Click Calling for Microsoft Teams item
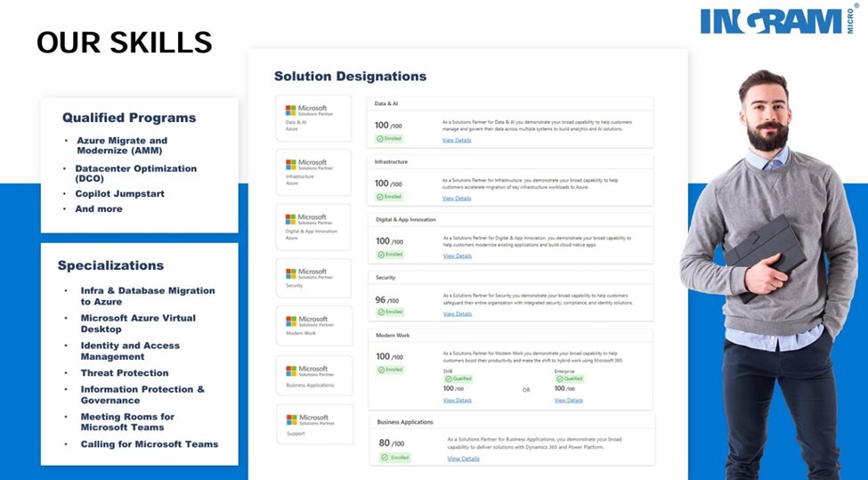868x480 pixels. pyautogui.click(x=150, y=444)
